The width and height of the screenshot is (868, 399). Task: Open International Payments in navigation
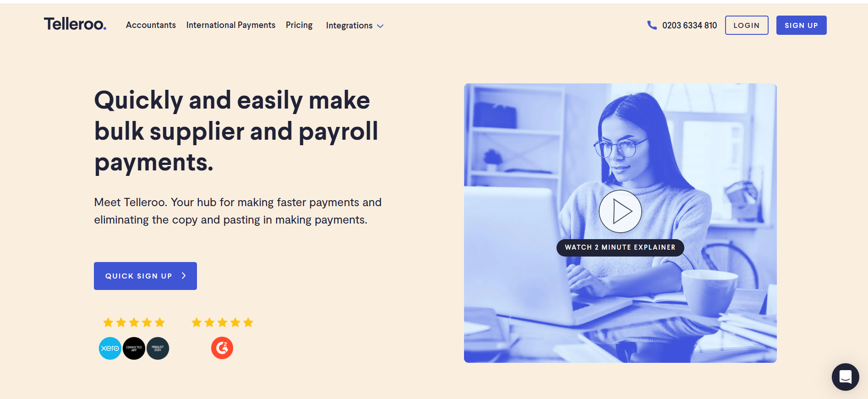point(231,25)
